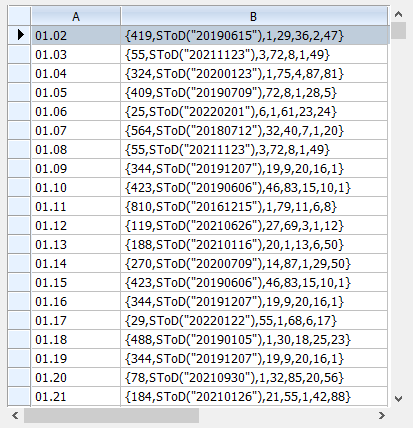Click the grid top-left corner selector

[x=19, y=16]
